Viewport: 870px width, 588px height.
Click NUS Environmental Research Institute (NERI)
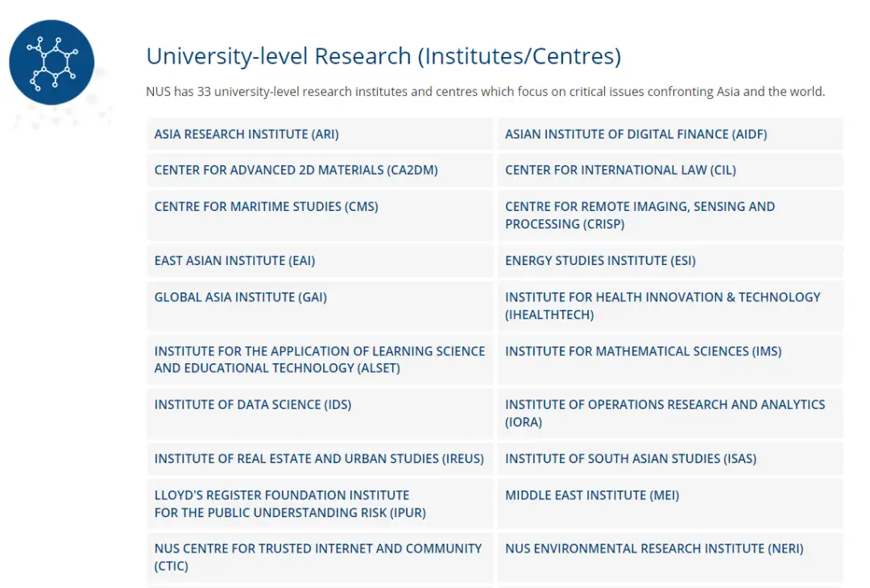(654, 549)
